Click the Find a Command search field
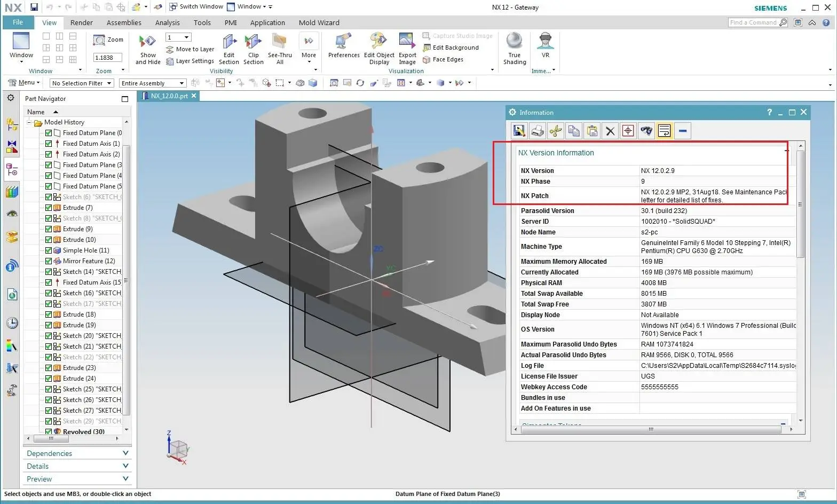This screenshot has width=837, height=504. pos(753,22)
